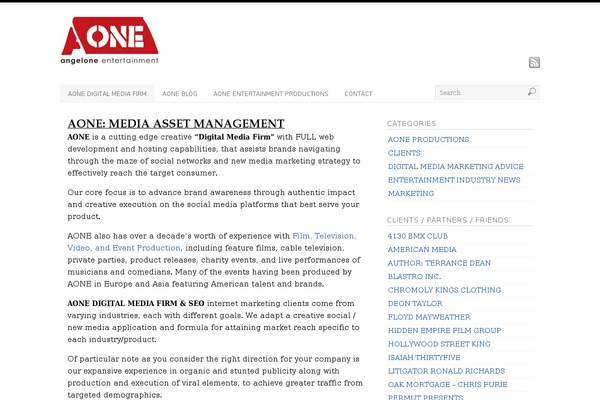The image size is (600, 400).
Task: Click the AONE angelone entertainment logo
Action: (109, 41)
